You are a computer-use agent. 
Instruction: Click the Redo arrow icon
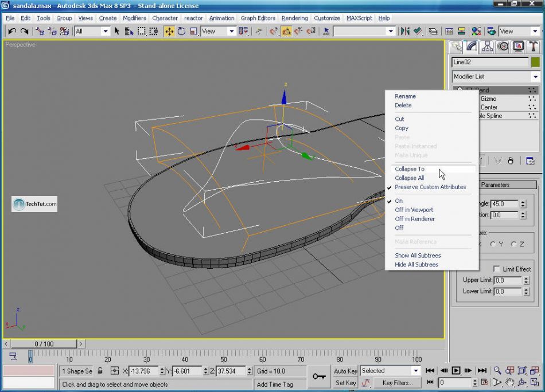pos(24,32)
